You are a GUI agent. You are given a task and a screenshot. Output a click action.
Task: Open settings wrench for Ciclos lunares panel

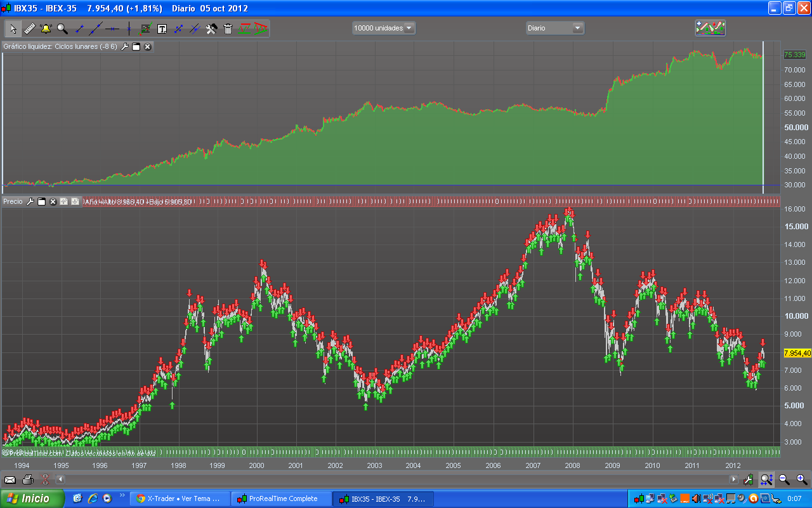click(125, 46)
